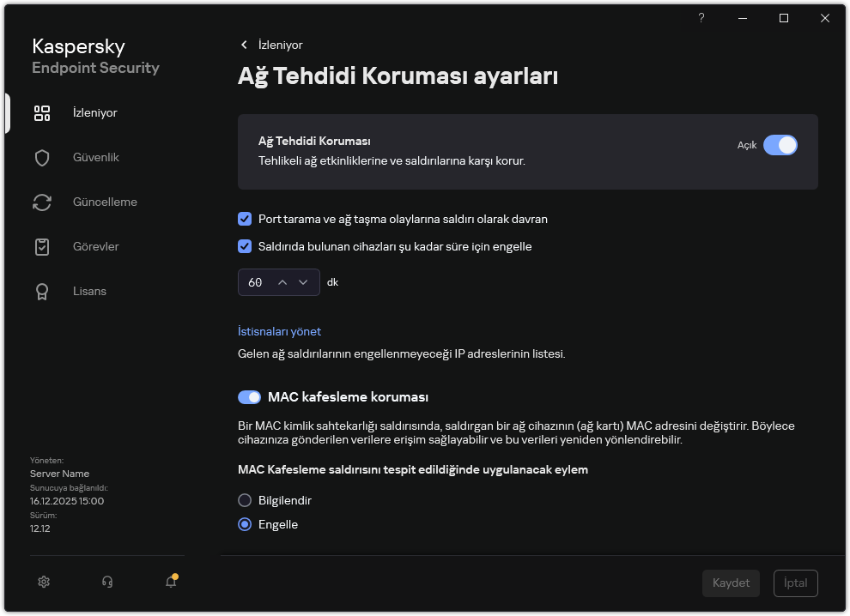This screenshot has height=616, width=850.
Task: Turn off MAC kafesleme koruması protection
Action: 249,396
